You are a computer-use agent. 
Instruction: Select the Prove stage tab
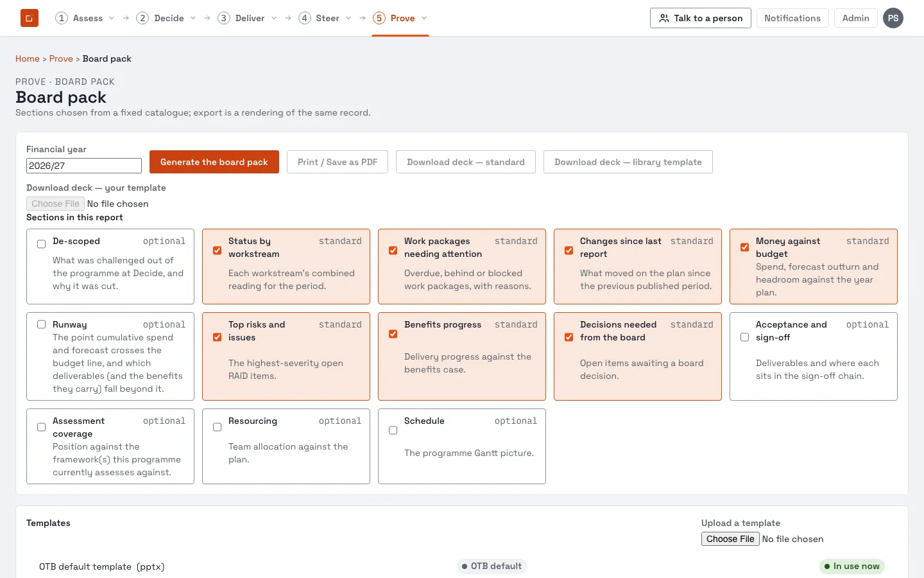394,18
